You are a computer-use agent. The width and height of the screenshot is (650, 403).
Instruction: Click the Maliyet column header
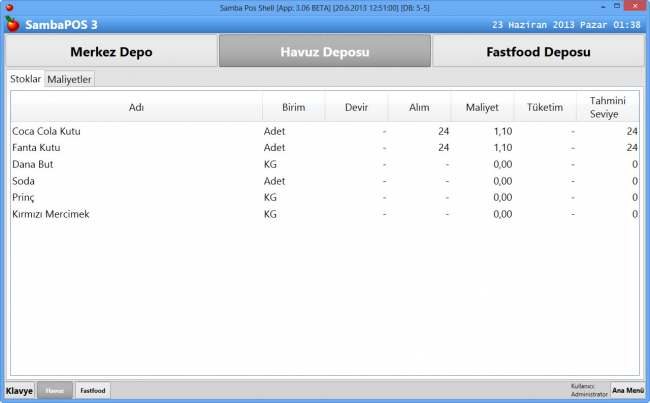[482, 107]
